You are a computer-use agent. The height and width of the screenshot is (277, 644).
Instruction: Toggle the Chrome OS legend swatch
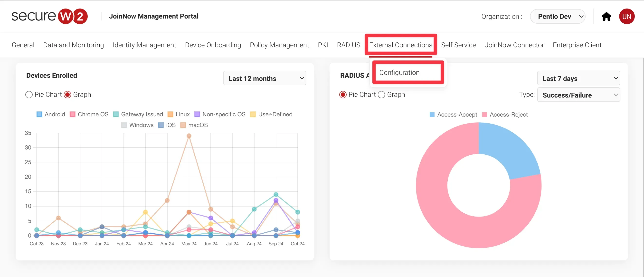pos(73,114)
